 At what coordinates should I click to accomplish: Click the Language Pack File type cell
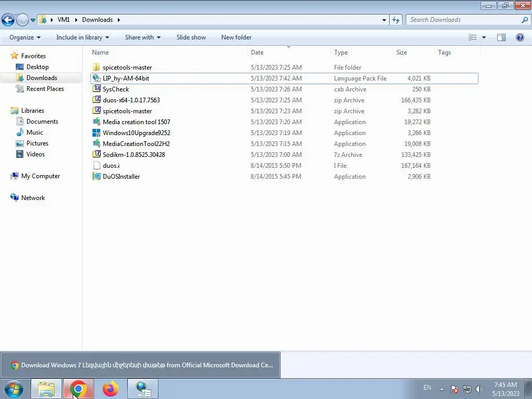(361, 78)
